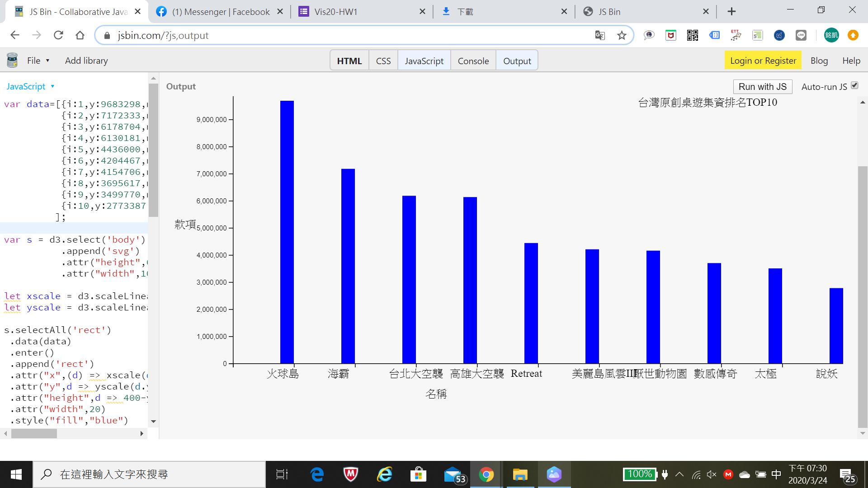Toggle the Output panel

tap(517, 61)
